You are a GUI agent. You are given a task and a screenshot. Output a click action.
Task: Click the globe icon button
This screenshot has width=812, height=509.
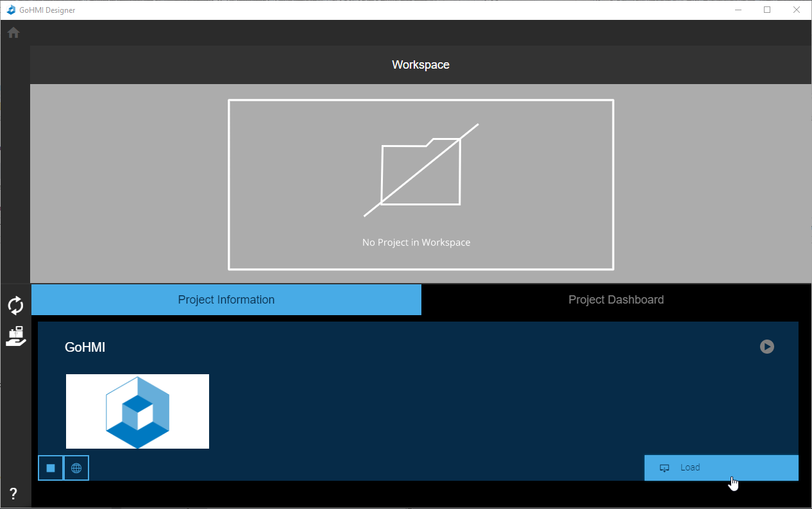pyautogui.click(x=76, y=468)
